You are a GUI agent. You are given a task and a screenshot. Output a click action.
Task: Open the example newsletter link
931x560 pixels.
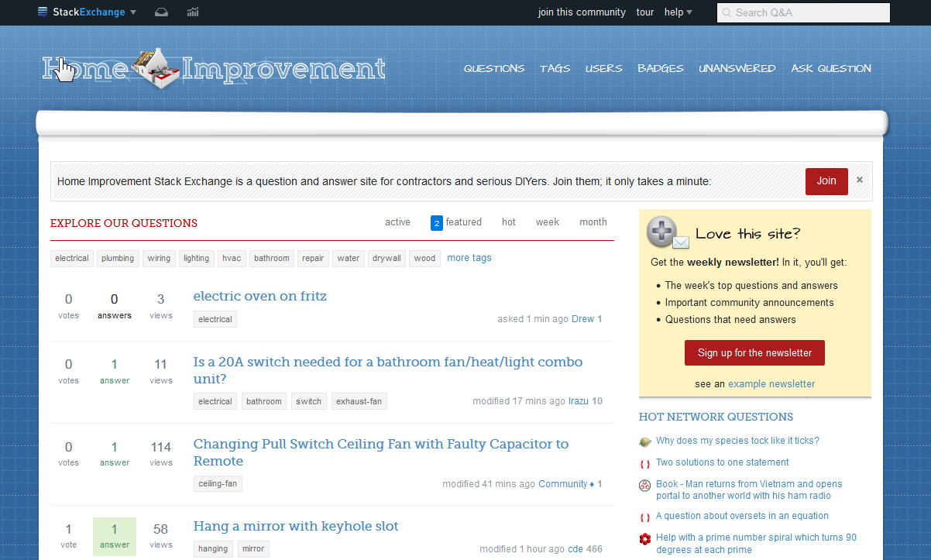(771, 383)
